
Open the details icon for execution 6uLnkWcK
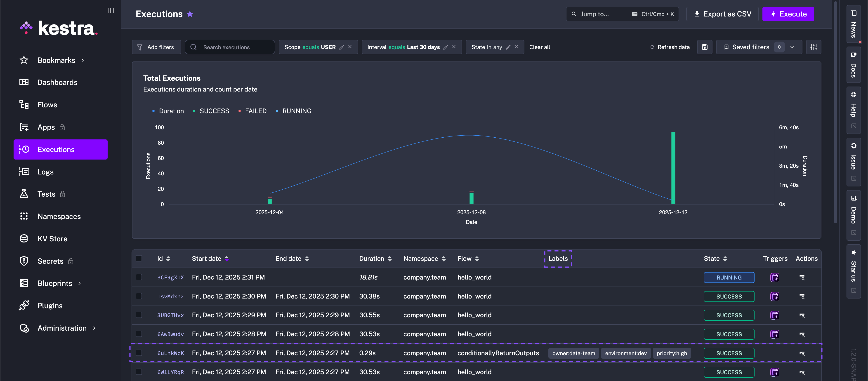(802, 353)
